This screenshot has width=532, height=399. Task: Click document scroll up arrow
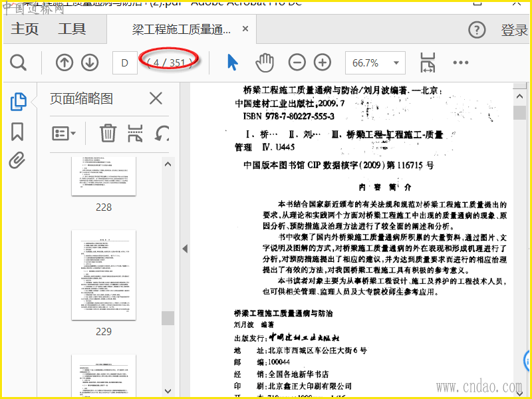519,96
